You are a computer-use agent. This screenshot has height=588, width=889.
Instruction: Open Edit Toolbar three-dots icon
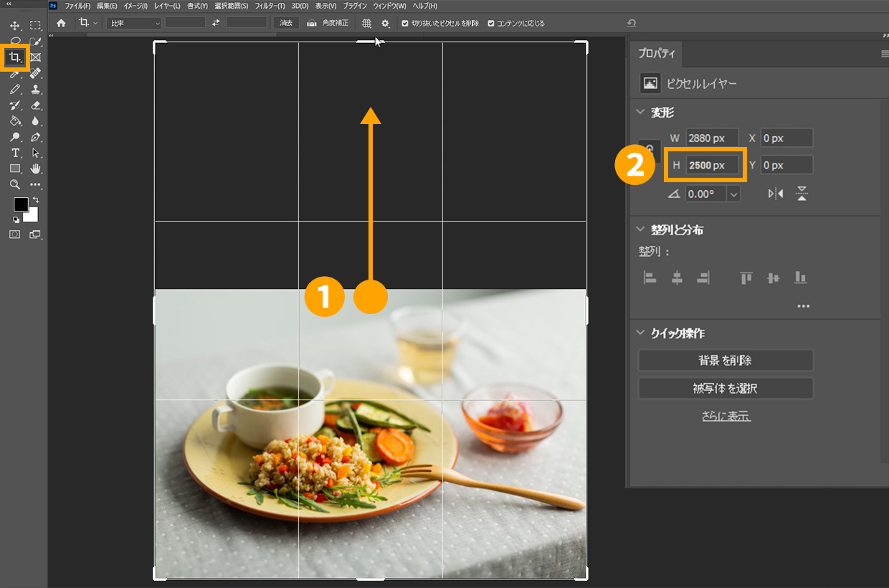tap(35, 184)
